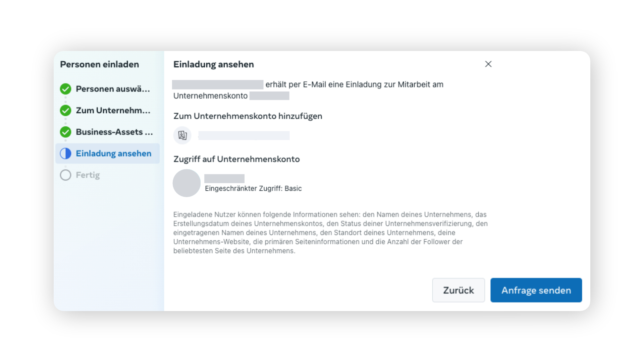The height and width of the screenshot is (362, 644).
Task: Click the Fertig step label
Action: 88,175
